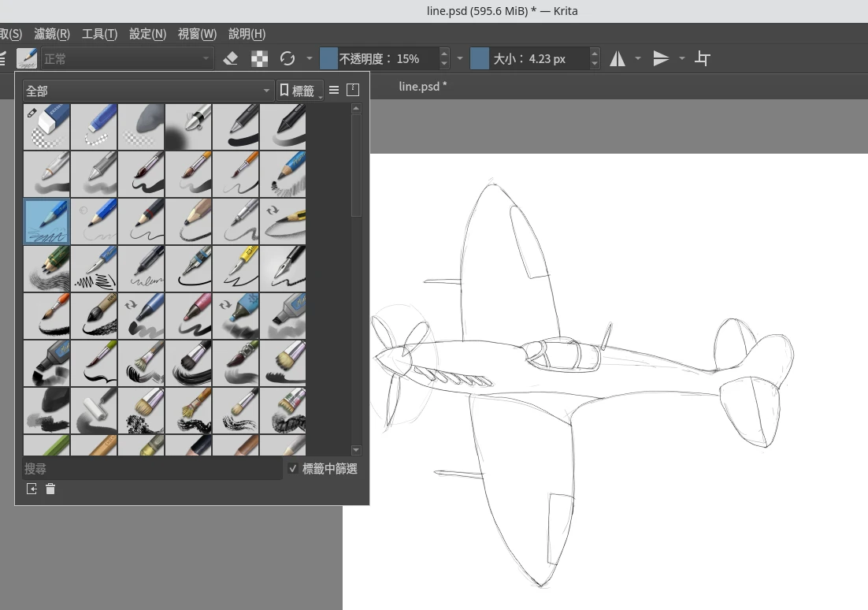Toggle eraser mode in the toolbar
The height and width of the screenshot is (610, 868).
(x=231, y=58)
